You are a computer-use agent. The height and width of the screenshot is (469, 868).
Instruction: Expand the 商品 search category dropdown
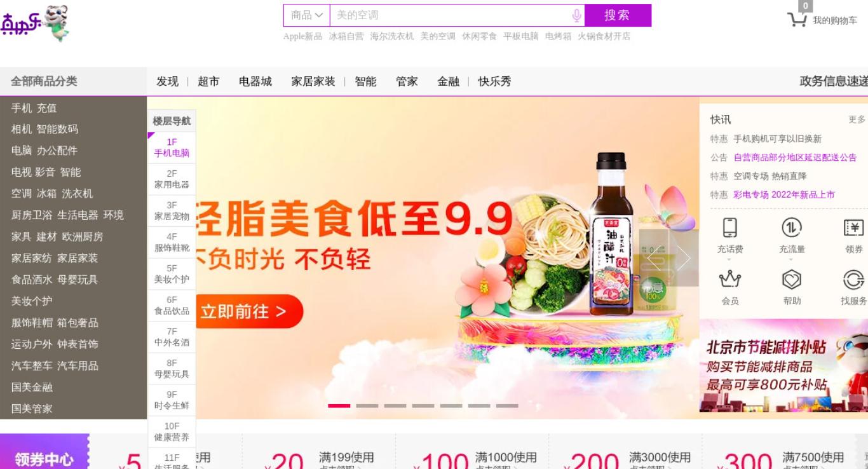[x=307, y=15]
